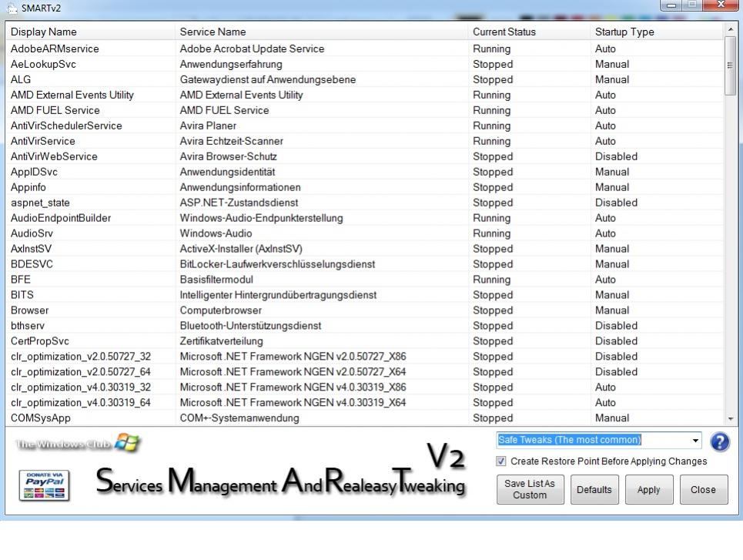Screen dimensions: 743x560
Task: Sort by Current Status column header
Action: (x=529, y=32)
